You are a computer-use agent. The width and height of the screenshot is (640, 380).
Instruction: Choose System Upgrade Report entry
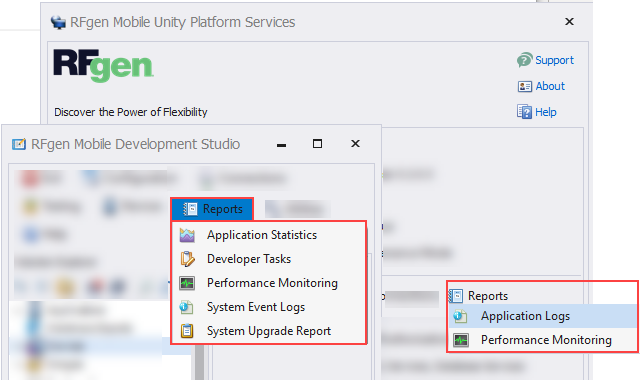pos(268,331)
